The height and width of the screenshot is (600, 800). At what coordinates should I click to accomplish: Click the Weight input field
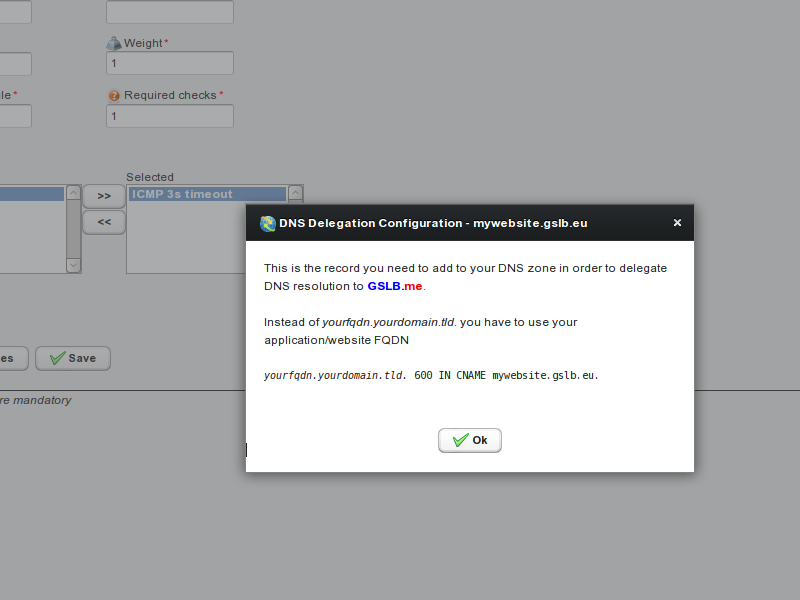pyautogui.click(x=170, y=63)
